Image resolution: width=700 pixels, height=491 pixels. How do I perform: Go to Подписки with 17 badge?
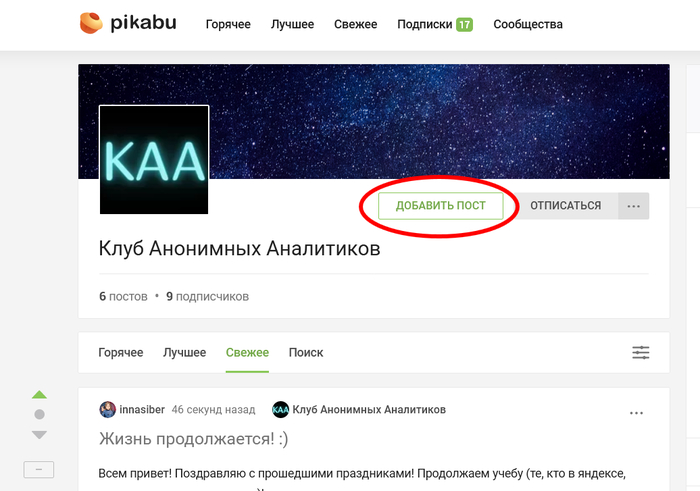pyautogui.click(x=435, y=24)
